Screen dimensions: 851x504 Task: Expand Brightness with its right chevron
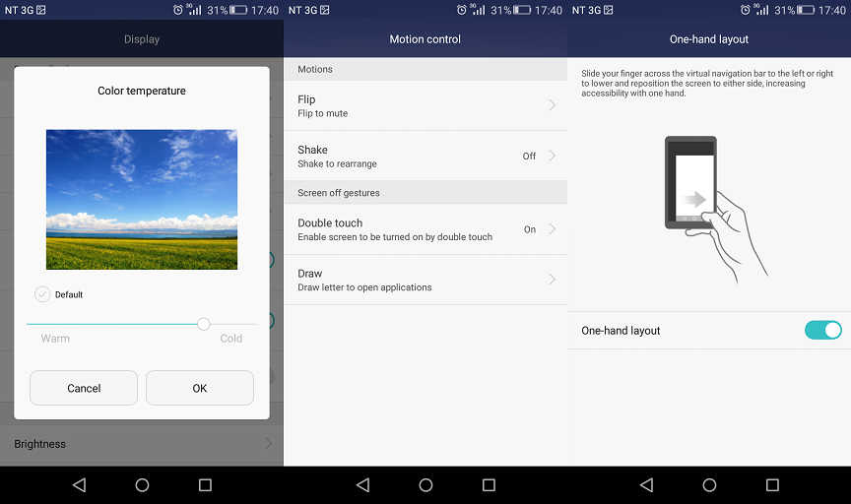(268, 444)
